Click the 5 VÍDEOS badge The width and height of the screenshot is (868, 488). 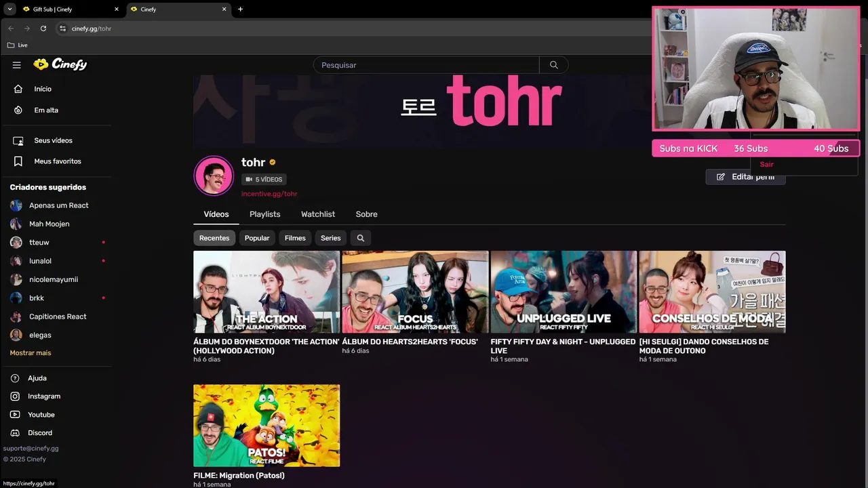pos(264,180)
